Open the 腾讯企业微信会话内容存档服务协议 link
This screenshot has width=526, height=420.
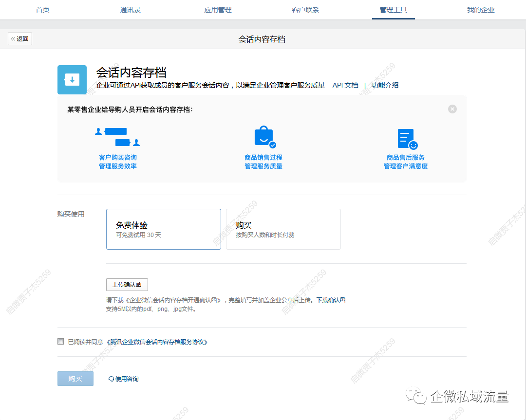coord(157,342)
